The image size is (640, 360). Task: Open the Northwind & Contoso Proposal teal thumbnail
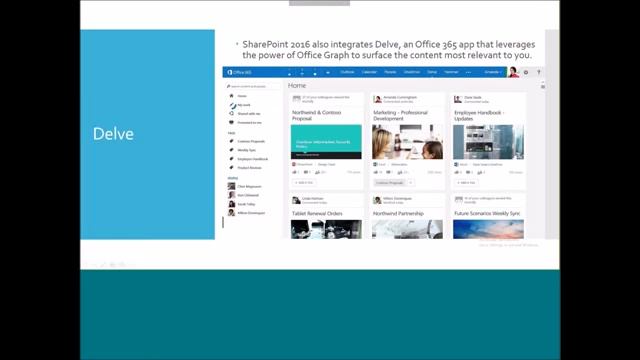tap(326, 142)
